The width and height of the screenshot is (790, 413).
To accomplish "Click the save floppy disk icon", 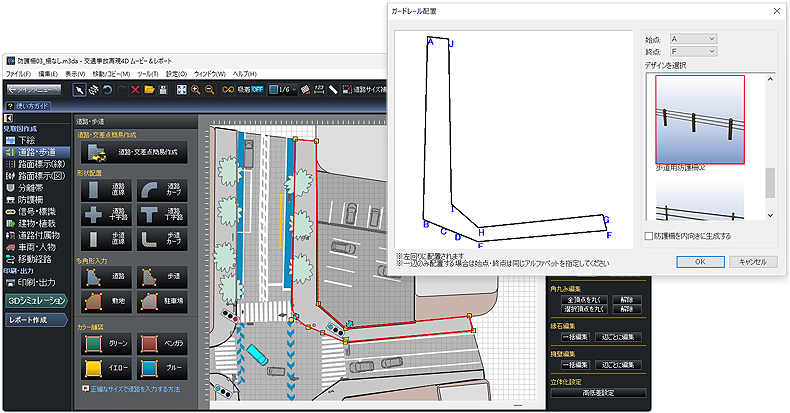I will pos(162,89).
